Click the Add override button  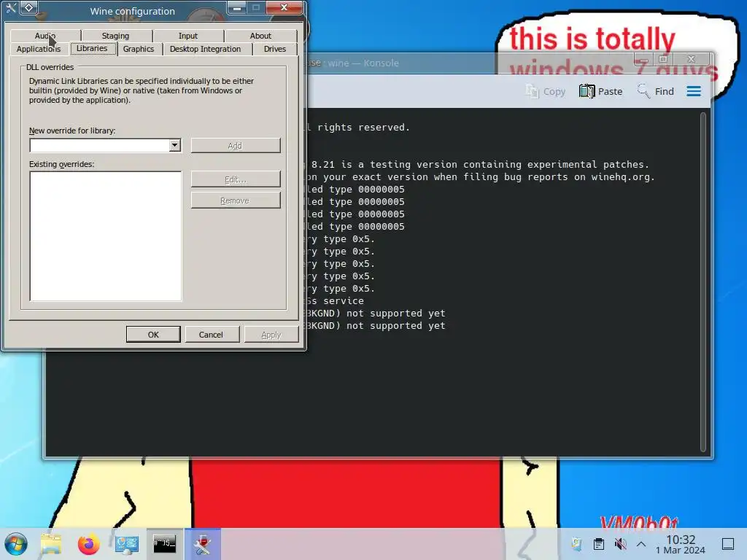236,146
